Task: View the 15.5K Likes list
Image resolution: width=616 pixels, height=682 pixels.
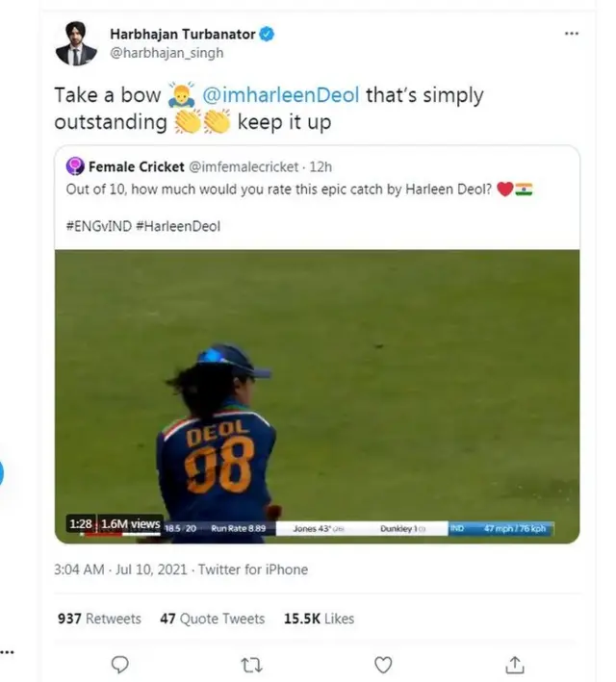Action: pyautogui.click(x=319, y=619)
